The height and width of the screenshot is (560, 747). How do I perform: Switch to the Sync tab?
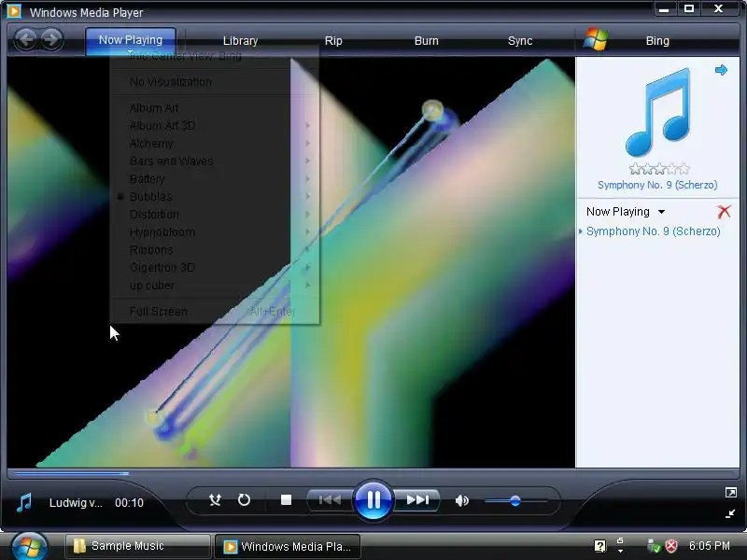(x=520, y=41)
